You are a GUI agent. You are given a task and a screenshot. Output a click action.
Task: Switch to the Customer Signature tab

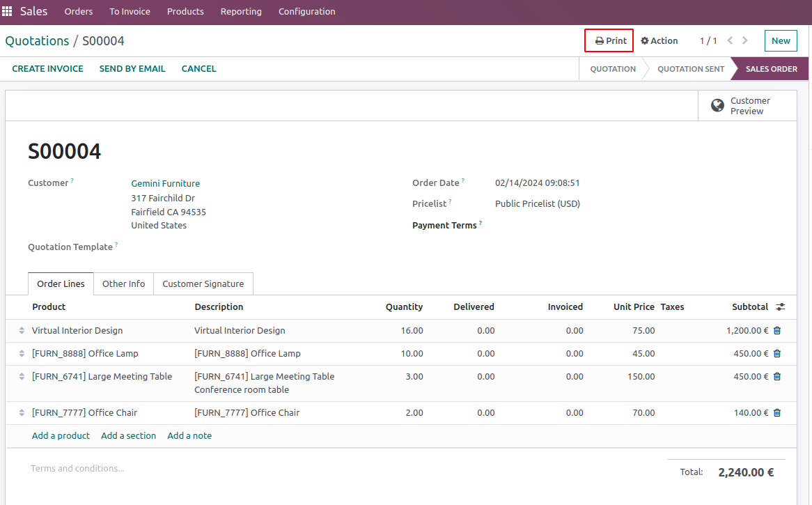[203, 284]
